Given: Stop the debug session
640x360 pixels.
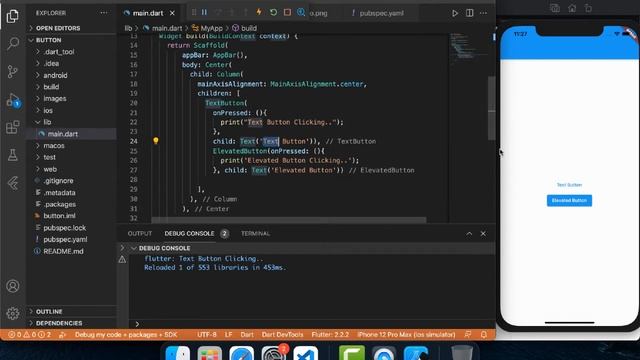Looking at the screenshot, I should click(287, 13).
